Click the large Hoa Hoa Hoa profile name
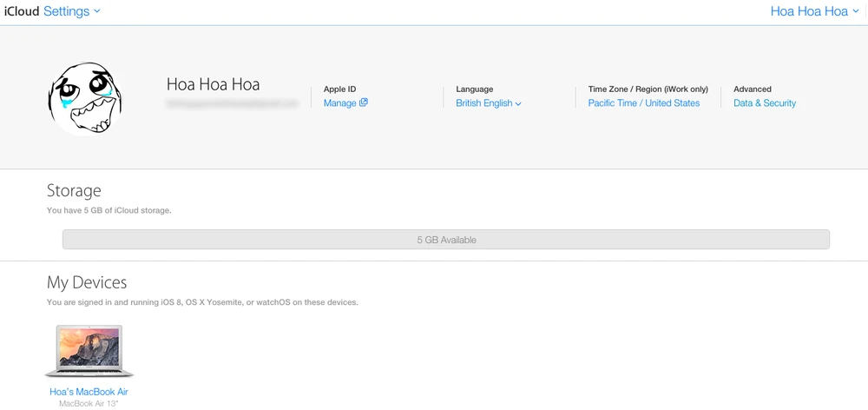Screen dimensions: 868x410 [x=213, y=84]
